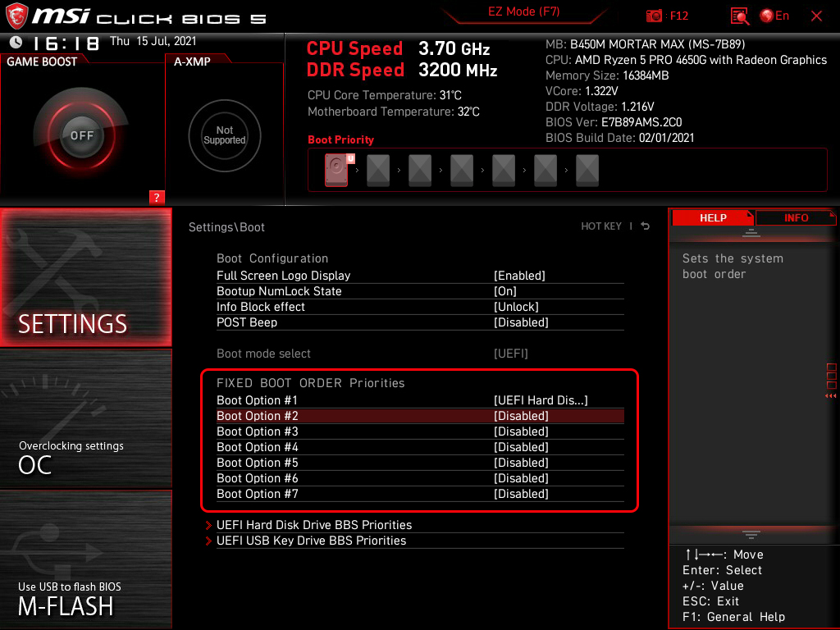Change Boot mode select UEFI value
Viewport: 840px width, 630px height.
pyautogui.click(x=510, y=354)
